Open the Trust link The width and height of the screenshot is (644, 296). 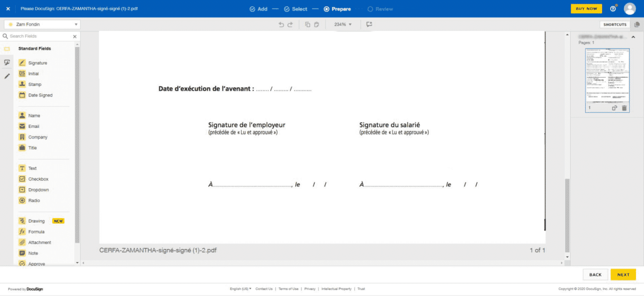(361, 289)
